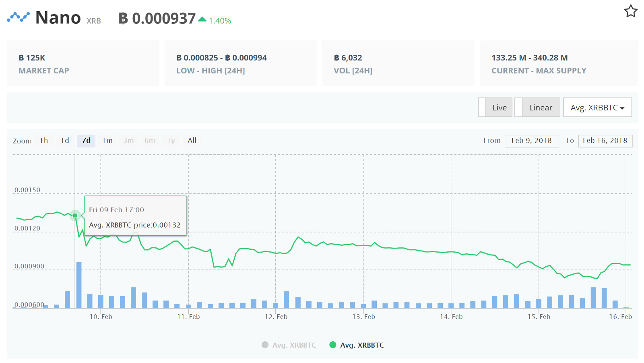Click the To date field Feb 16, 2018
Viewport: 644px width, 363px height.
point(605,141)
